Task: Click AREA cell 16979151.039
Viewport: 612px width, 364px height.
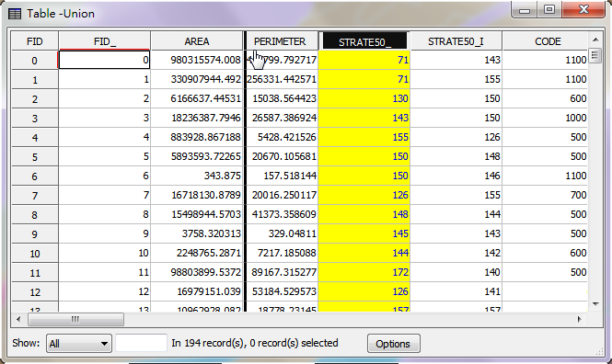Action: click(197, 291)
